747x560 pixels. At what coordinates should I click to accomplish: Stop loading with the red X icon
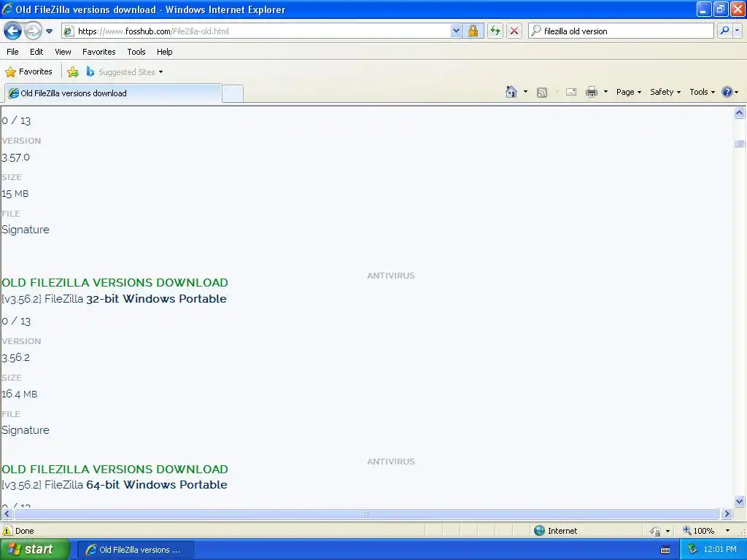point(514,31)
